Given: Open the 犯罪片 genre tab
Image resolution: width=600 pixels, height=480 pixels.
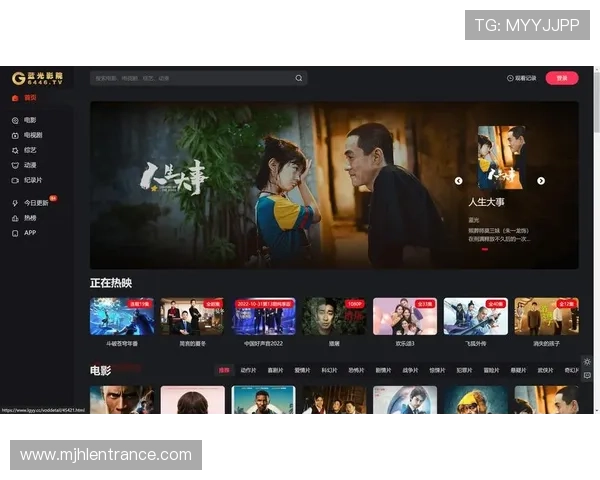Looking at the screenshot, I should coord(464,370).
